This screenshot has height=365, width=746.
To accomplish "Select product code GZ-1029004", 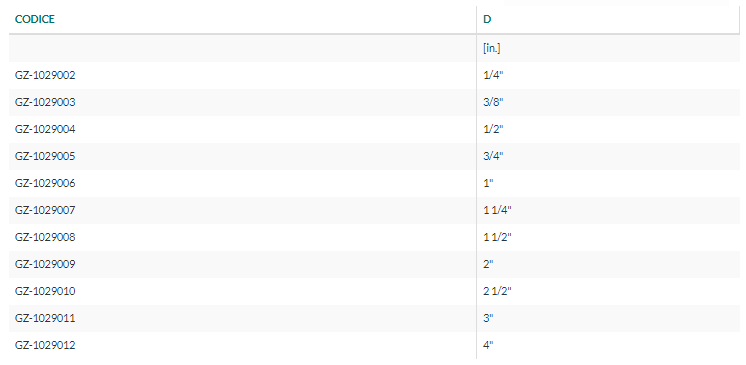I will click(45, 129).
